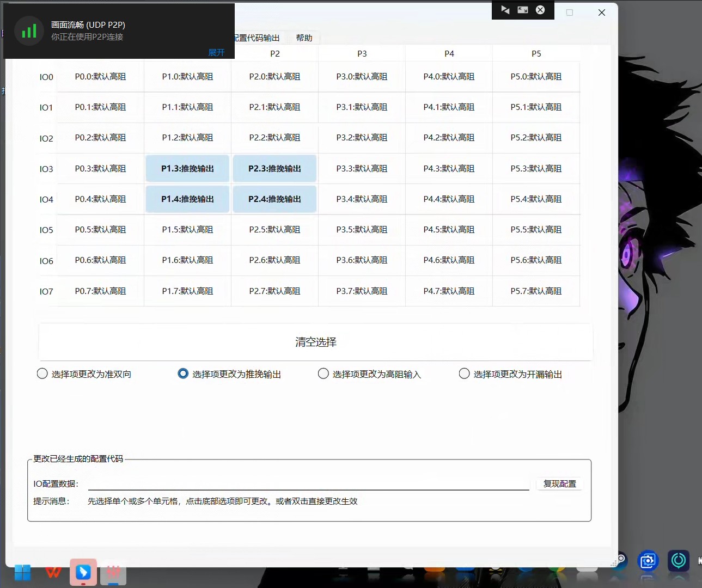Select cell P1.5:默认高阻
702x588 pixels.
[187, 230]
